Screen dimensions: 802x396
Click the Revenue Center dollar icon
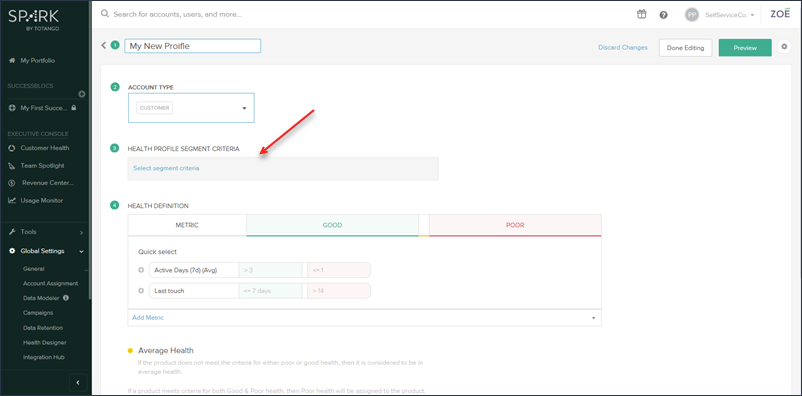pyautogui.click(x=12, y=183)
